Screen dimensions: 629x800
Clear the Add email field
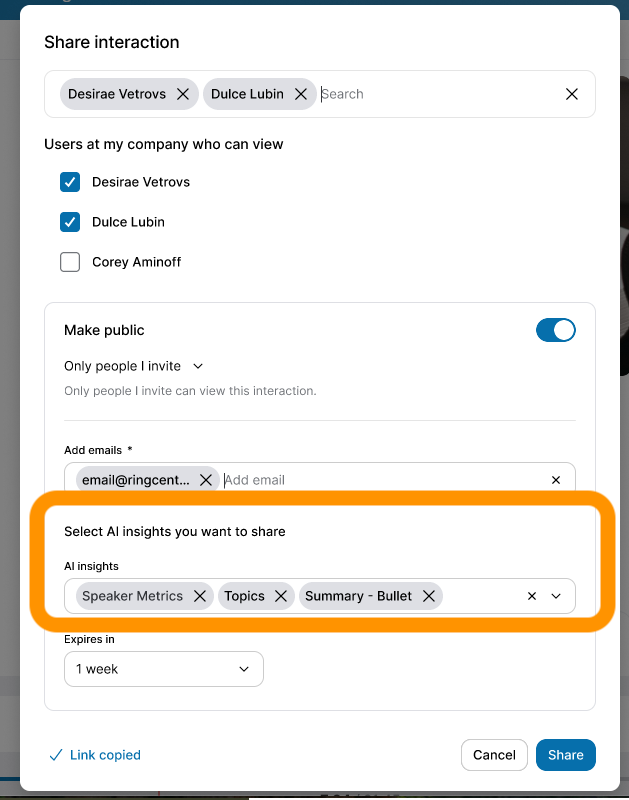pos(556,479)
